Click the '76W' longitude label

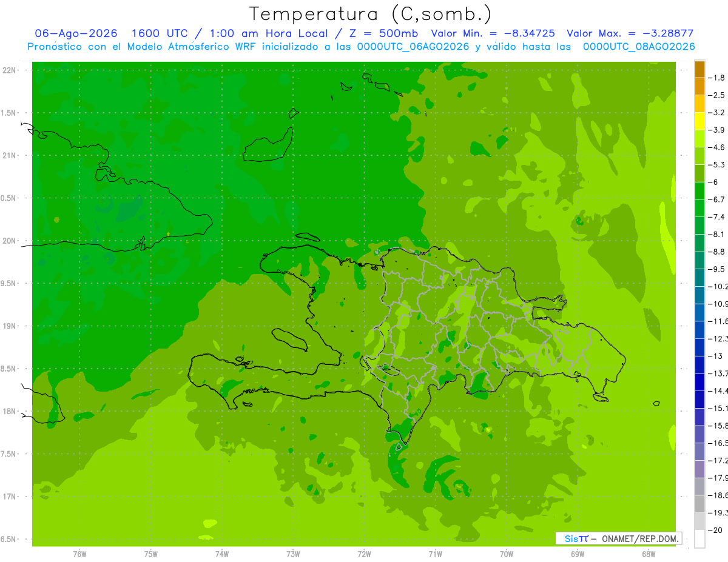click(x=79, y=554)
